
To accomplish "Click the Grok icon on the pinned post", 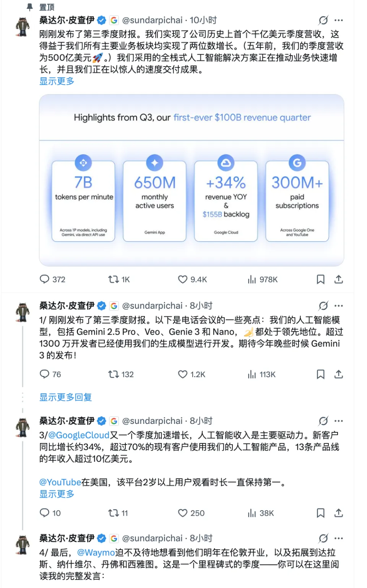I will click(323, 20).
